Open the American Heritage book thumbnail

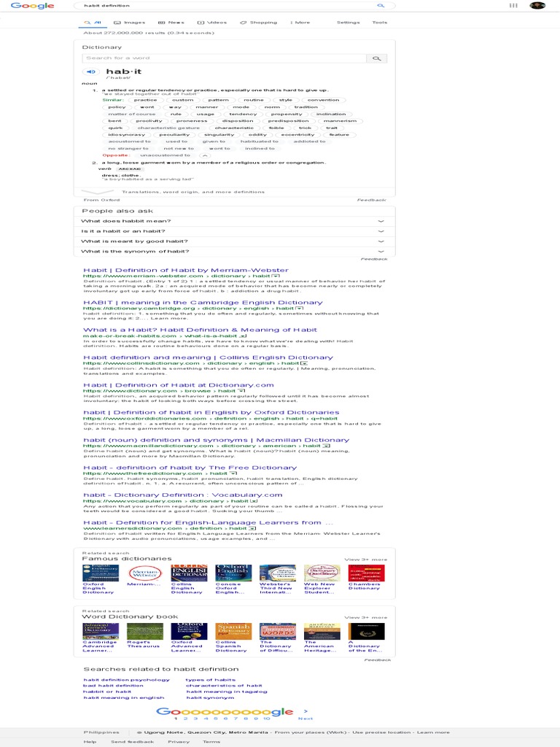pyautogui.click(x=322, y=631)
